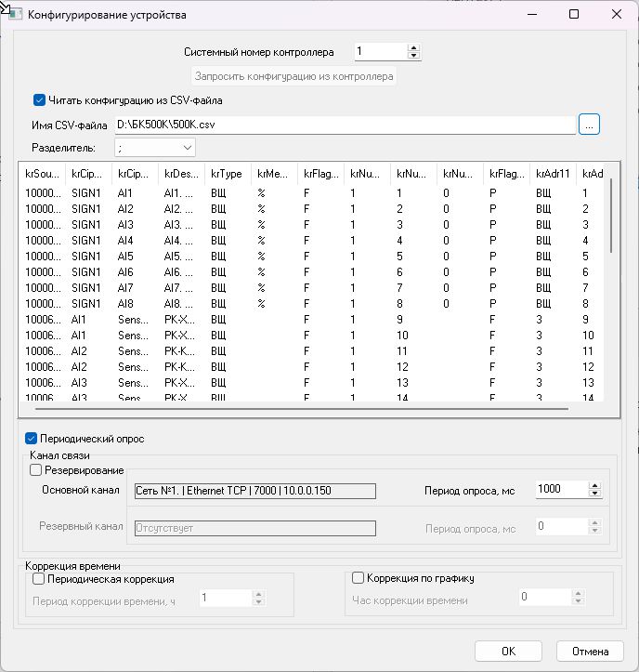Click the 'krAdr11' column header
This screenshot has height=672, width=639.
(553, 174)
